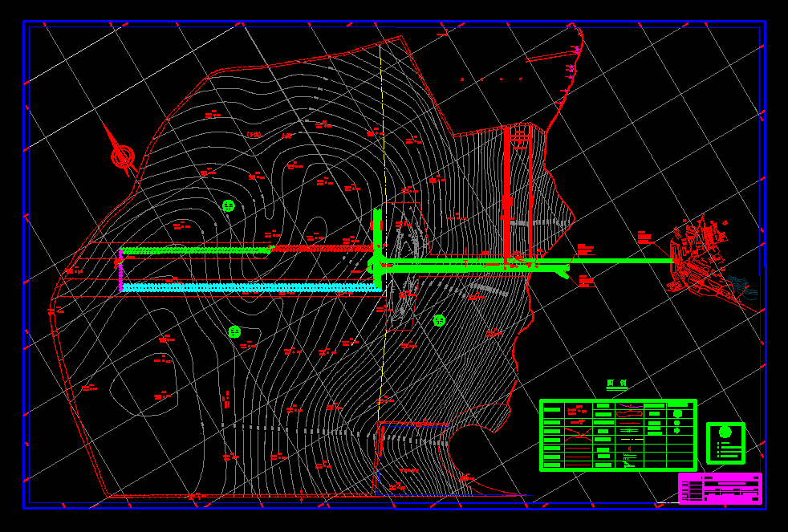Screen dimensions: 788x532
Task: Pick the green circle marker above the hatched bands
Action: [229, 205]
